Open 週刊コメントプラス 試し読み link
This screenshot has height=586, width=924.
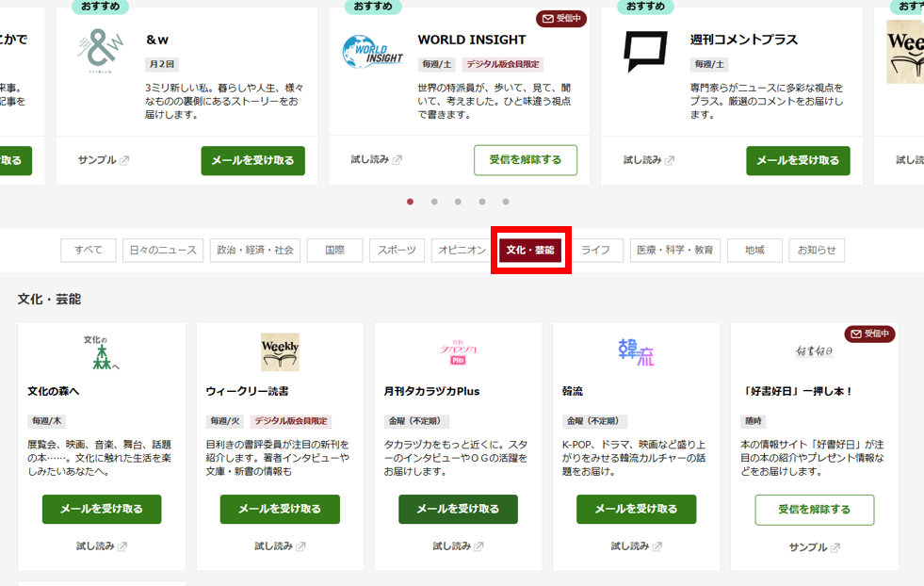[642, 160]
